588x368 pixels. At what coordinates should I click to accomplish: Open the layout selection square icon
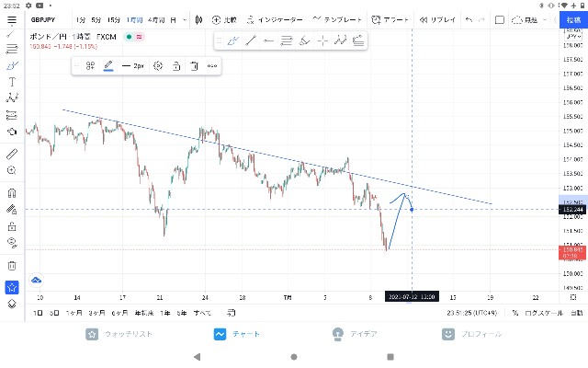[500, 20]
